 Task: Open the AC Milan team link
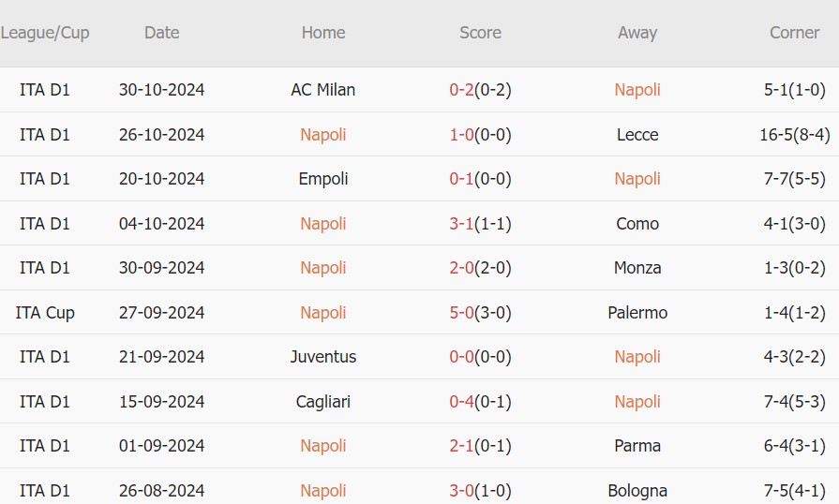(323, 90)
